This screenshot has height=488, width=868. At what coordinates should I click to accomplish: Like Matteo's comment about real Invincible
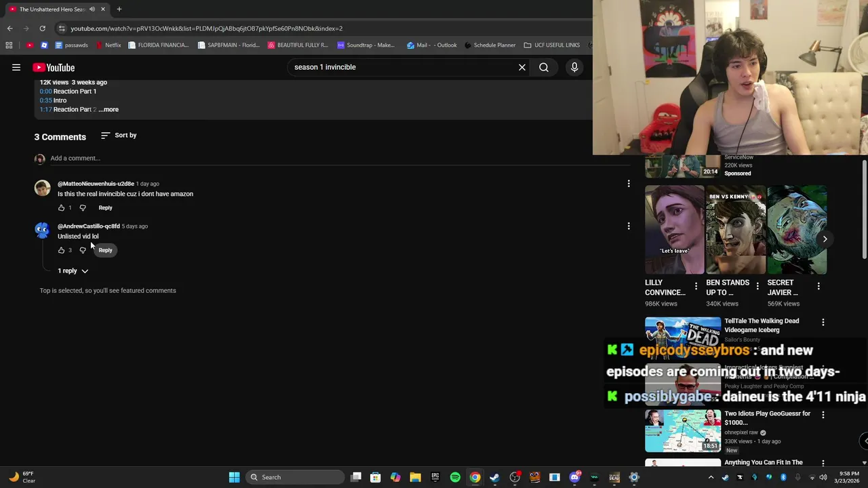61,207
